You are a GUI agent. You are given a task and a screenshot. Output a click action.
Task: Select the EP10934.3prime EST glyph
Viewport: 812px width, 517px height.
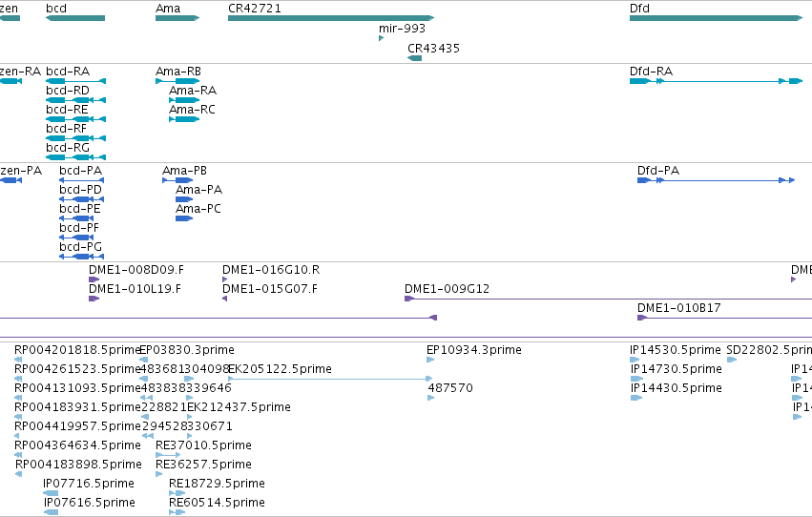tap(430, 360)
